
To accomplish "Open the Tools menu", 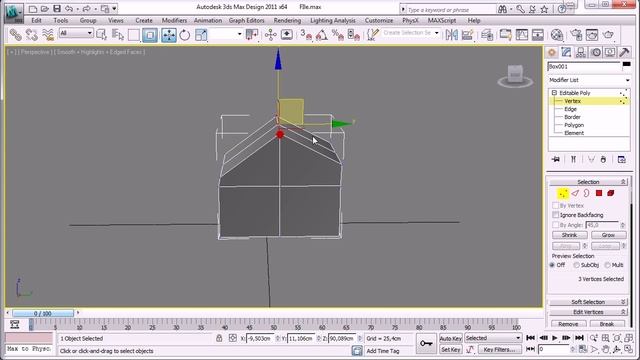I will pos(60,20).
